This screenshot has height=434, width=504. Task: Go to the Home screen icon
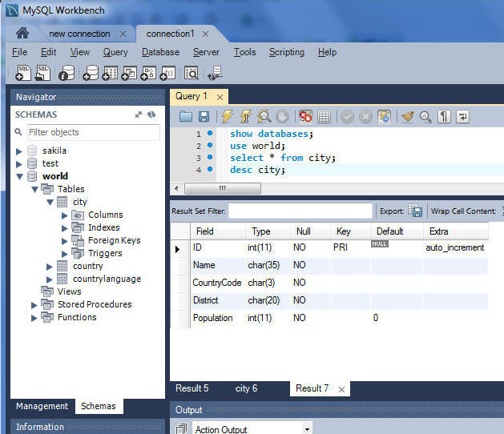[x=22, y=33]
